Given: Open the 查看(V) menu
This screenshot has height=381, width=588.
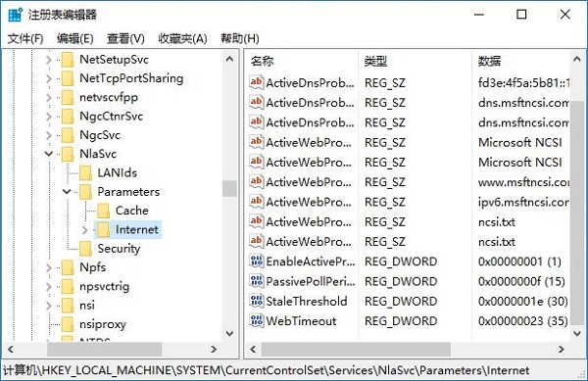Looking at the screenshot, I should (125, 38).
